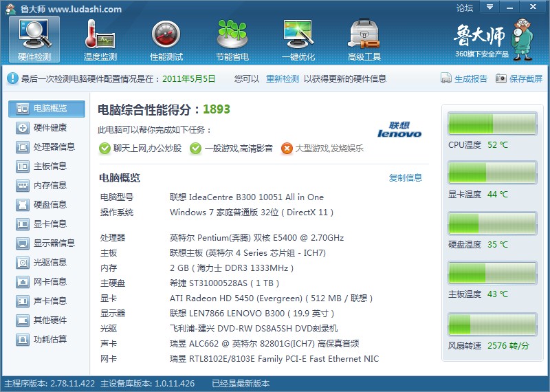Viewport: 550px width, 392px height.
Task: Click the orange X beside 大型游戏,发烧娱乐
Action: point(287,149)
